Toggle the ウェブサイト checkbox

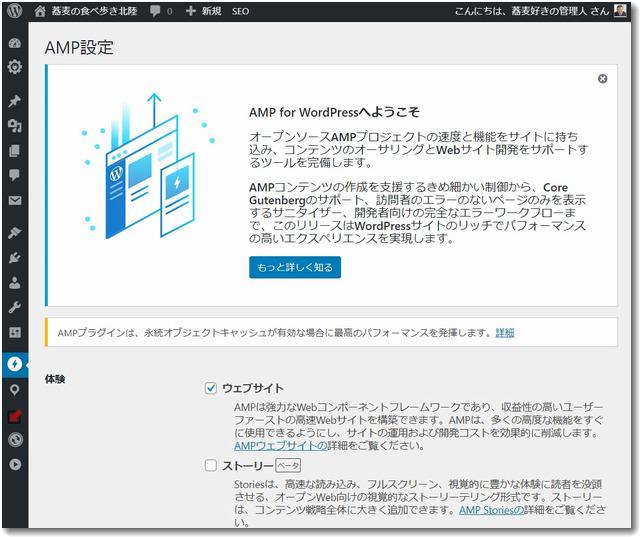tap(211, 388)
